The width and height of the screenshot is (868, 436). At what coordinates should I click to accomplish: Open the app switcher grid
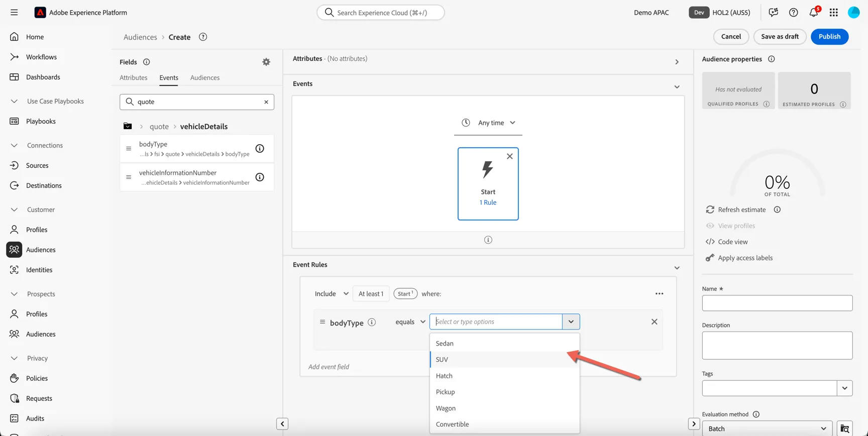pyautogui.click(x=834, y=13)
